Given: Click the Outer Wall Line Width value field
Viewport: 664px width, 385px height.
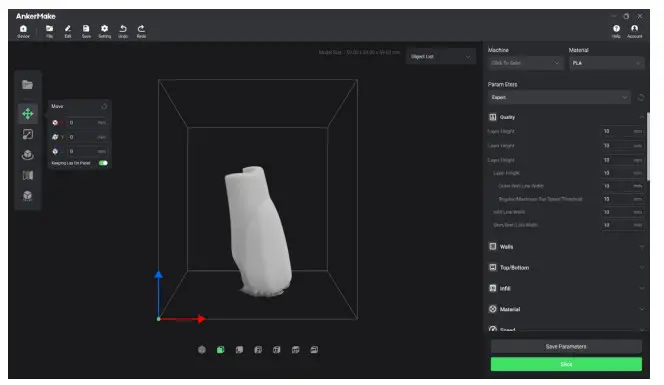Looking at the screenshot, I should tap(622, 186).
